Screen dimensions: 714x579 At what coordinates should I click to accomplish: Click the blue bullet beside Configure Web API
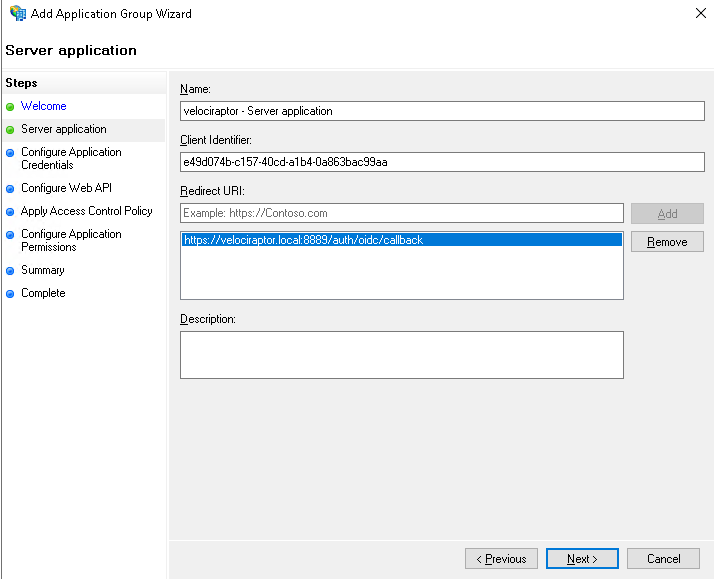pyautogui.click(x=10, y=188)
